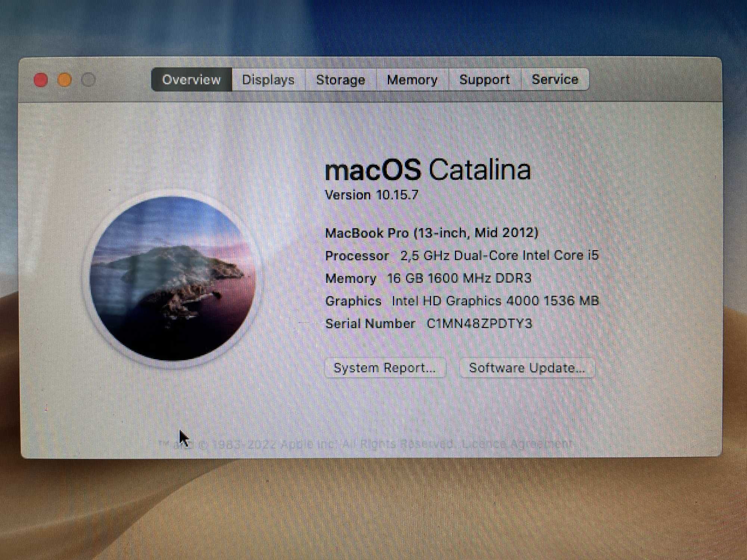Open the Displays tab
The image size is (747, 560).
click(x=268, y=80)
